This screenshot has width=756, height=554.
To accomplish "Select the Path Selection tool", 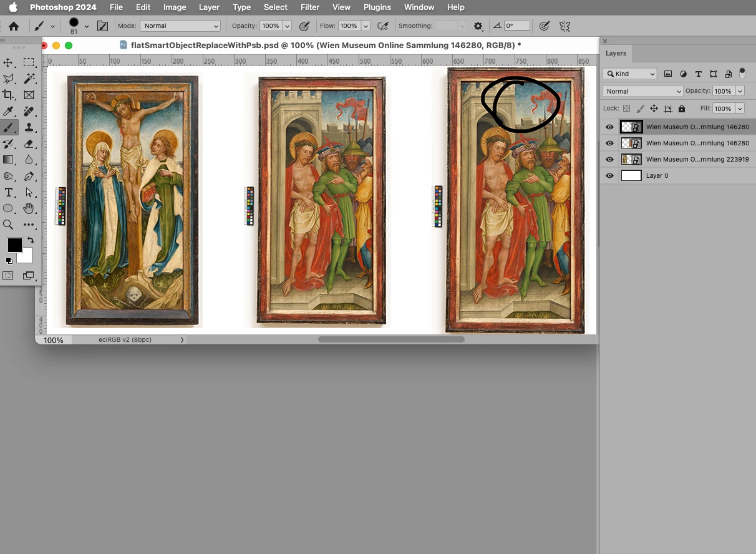I will [x=29, y=192].
